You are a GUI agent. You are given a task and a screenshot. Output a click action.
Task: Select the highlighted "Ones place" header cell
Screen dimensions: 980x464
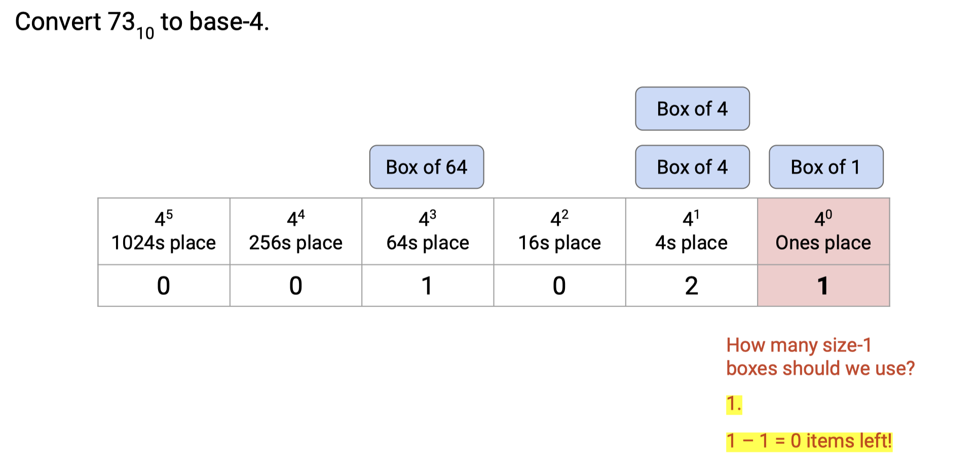pos(823,231)
